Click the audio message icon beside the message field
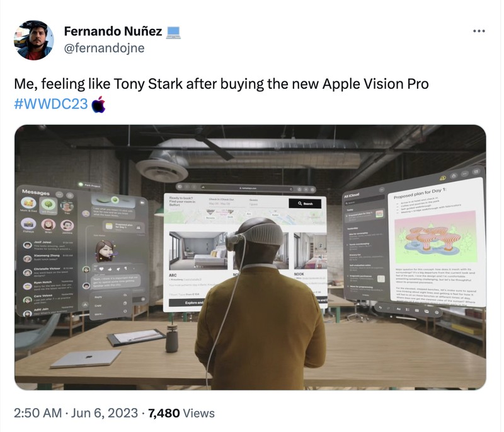Viewport: 504px width, 432px height. click(143, 299)
